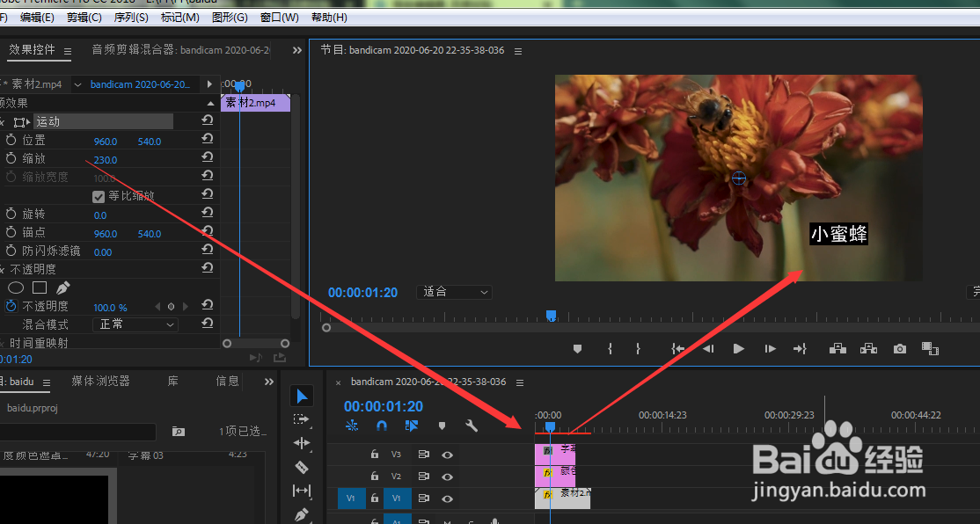Open zoom level dropdown 适合
980x524 pixels.
[454, 292]
